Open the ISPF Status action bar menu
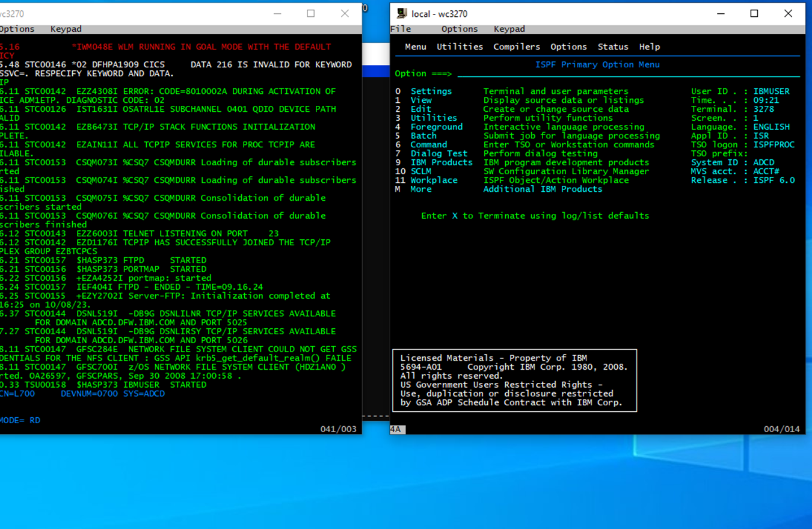The width and height of the screenshot is (812, 529). [x=612, y=47]
